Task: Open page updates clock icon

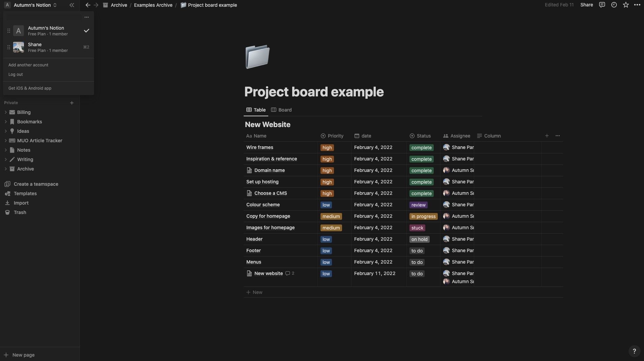Action: (x=614, y=5)
